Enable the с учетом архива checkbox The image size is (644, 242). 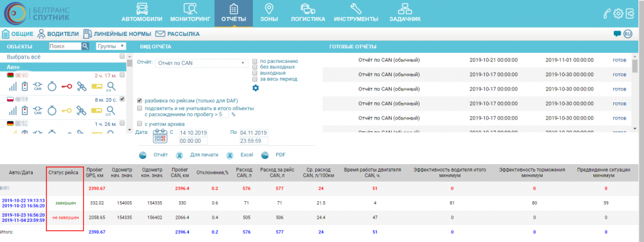coord(140,123)
